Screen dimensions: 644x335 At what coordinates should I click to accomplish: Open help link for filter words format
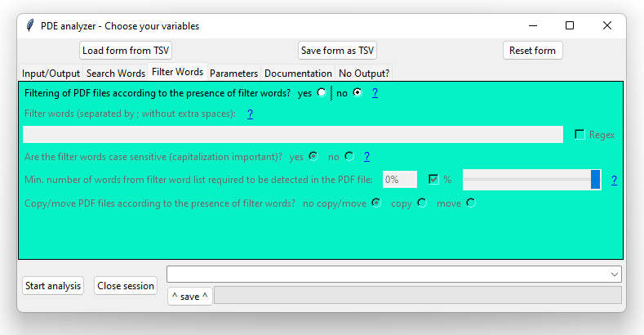coord(250,114)
